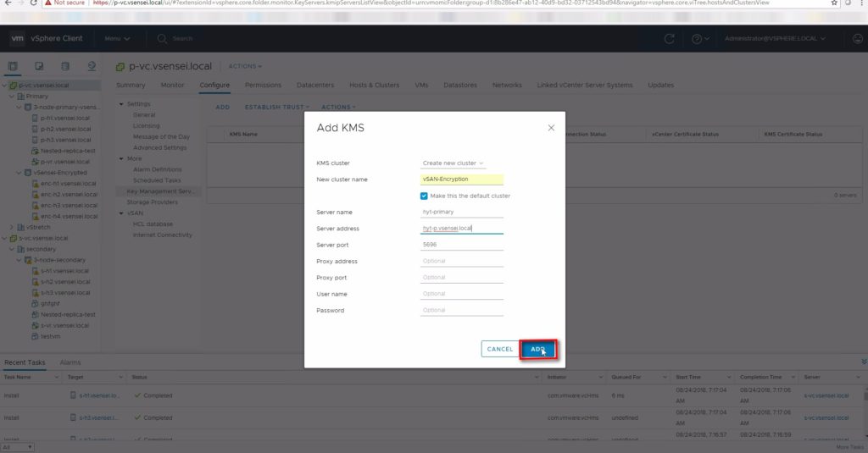Close the Add KMS dialog with X
The height and width of the screenshot is (453, 868).
coord(551,128)
